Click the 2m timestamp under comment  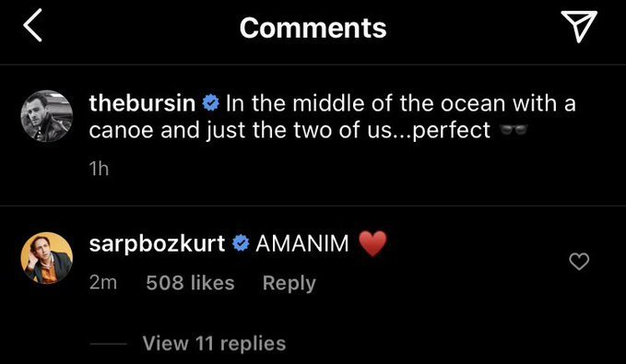103,283
